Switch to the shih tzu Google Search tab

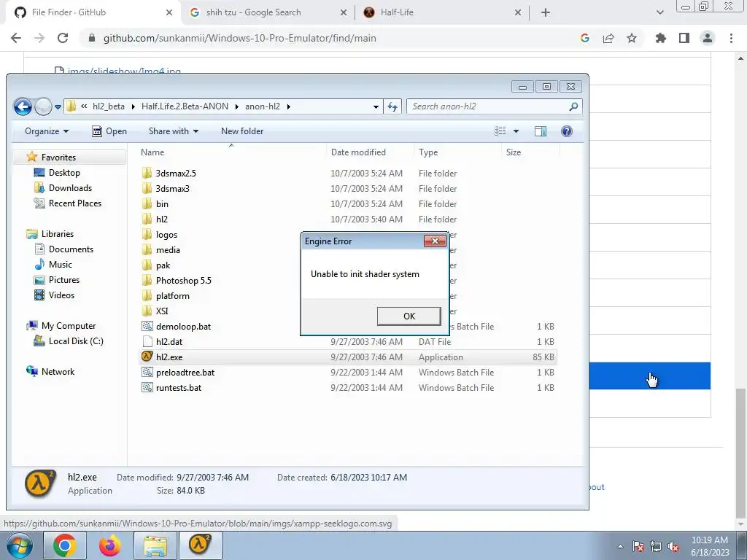point(253,12)
